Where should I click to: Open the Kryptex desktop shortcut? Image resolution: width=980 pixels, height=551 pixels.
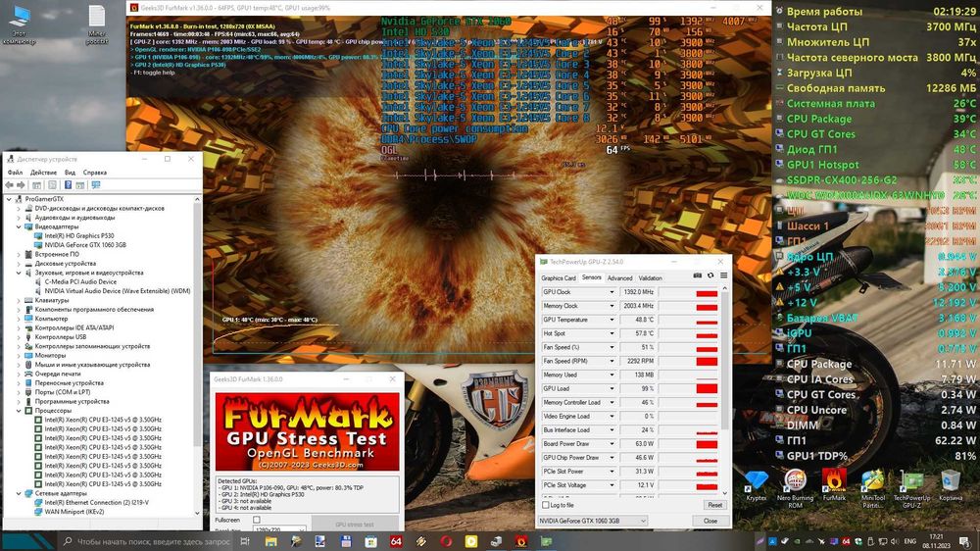[757, 486]
